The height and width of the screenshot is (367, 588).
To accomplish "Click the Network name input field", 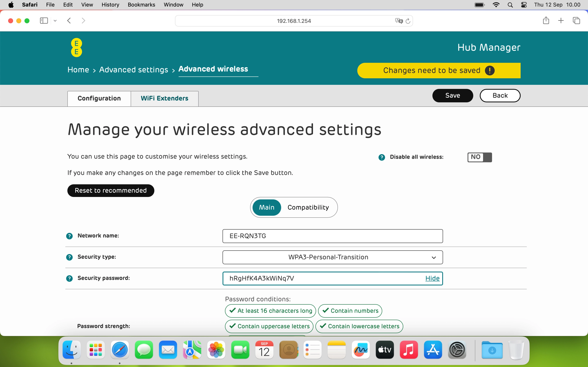I will tap(332, 236).
